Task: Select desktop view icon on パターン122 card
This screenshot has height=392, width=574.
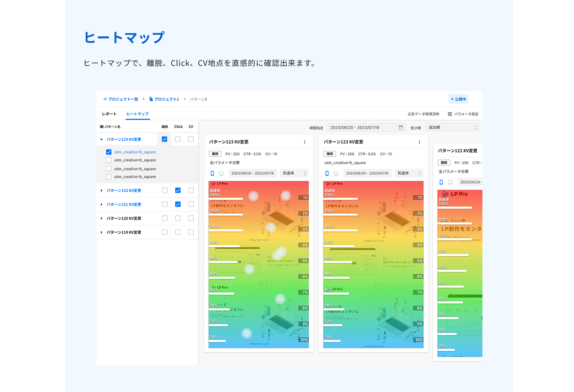Action: click(450, 182)
